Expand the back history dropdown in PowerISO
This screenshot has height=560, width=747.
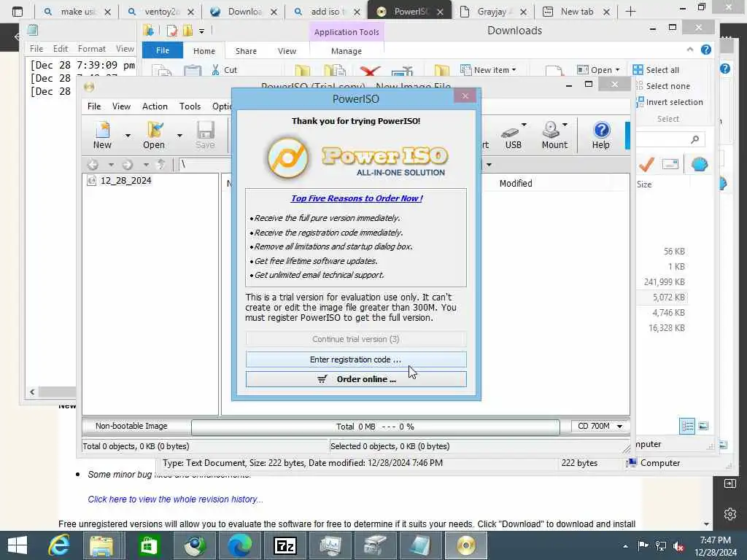coord(111,165)
